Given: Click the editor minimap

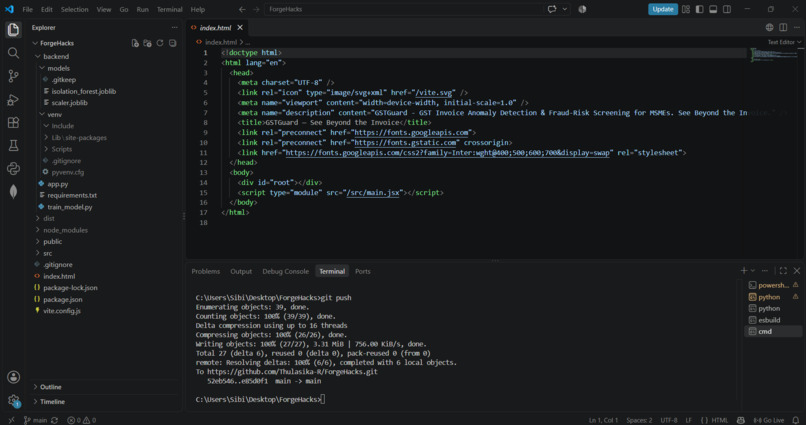Looking at the screenshot, I should coord(774,54).
